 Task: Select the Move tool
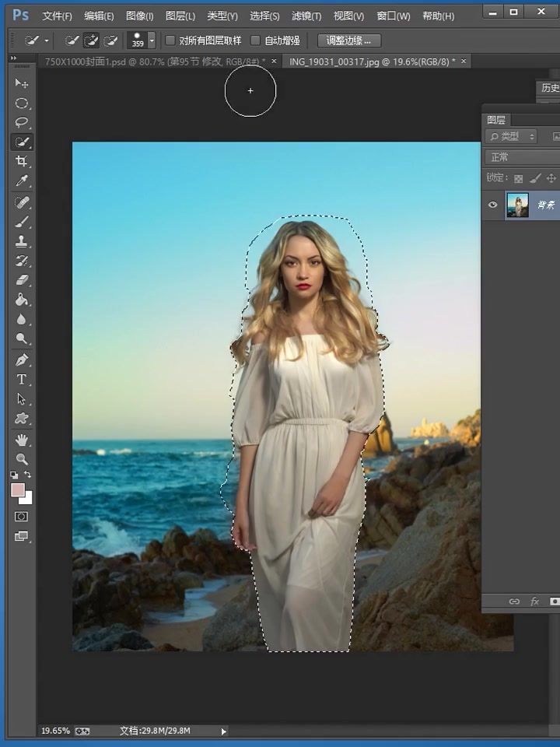22,83
